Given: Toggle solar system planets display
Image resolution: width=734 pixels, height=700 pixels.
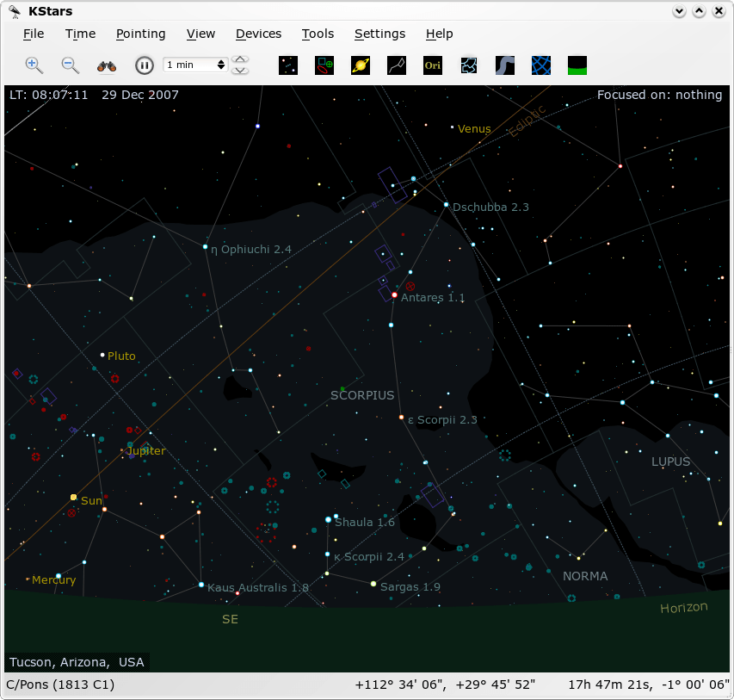Looking at the screenshot, I should pos(361,65).
